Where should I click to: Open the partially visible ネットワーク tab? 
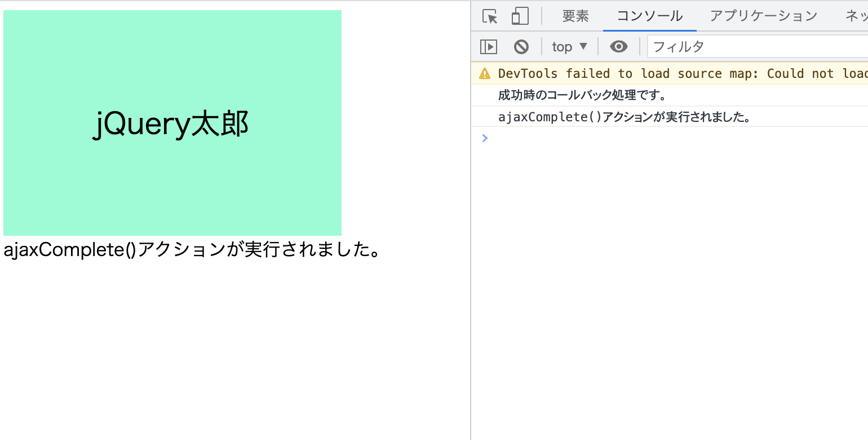coord(856,16)
